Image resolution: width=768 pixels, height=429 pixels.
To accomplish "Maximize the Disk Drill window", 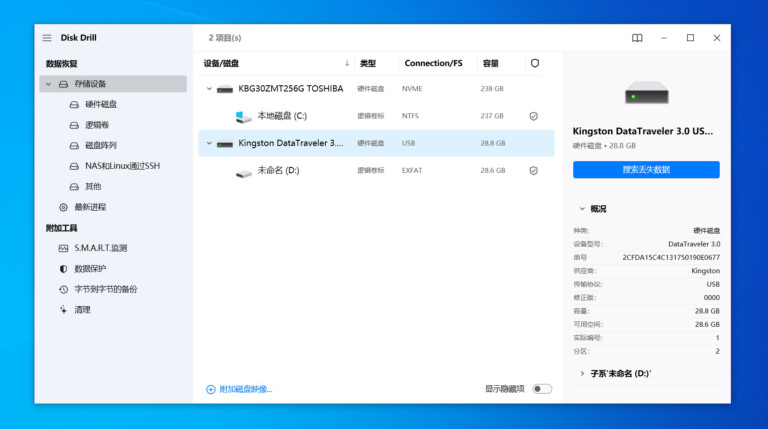I will 690,38.
